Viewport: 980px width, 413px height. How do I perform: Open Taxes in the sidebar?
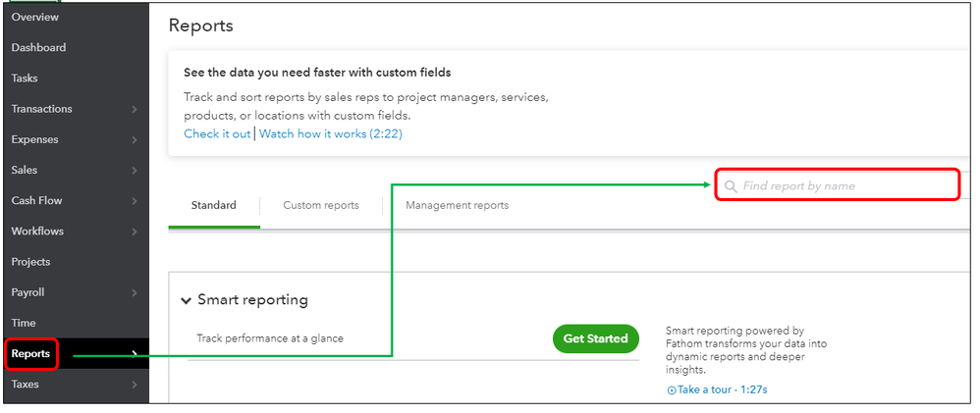point(25,385)
